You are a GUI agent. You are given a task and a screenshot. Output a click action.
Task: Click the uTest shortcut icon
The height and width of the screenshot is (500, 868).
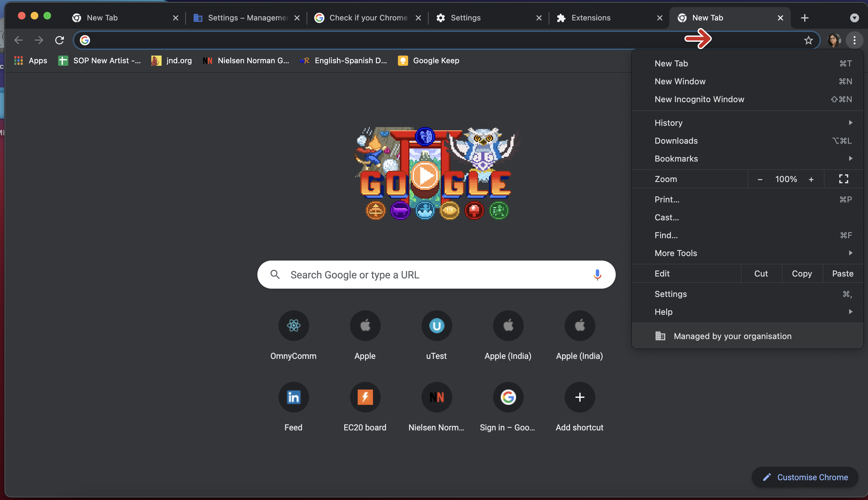(x=436, y=325)
